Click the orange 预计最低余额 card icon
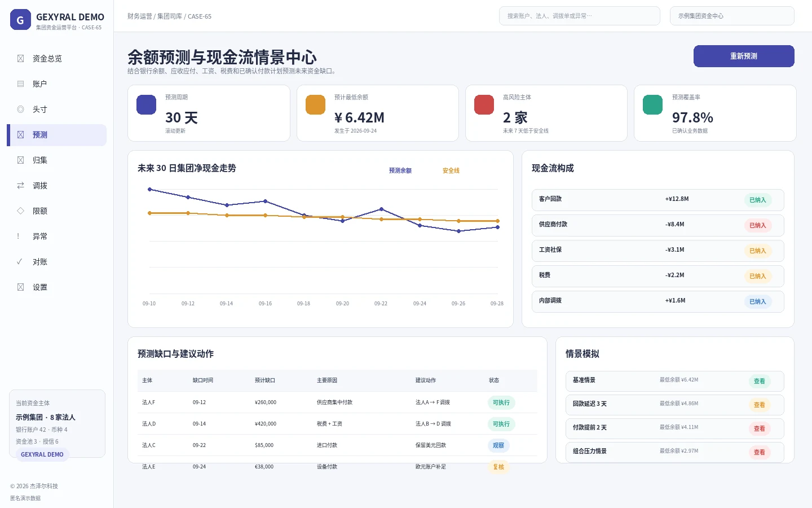812x508 pixels. (x=316, y=104)
